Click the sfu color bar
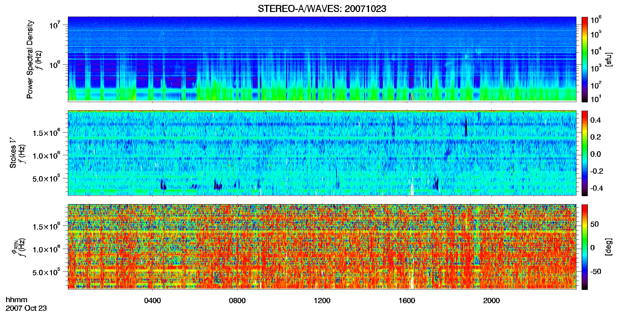The image size is (644, 332). pyautogui.click(x=585, y=59)
